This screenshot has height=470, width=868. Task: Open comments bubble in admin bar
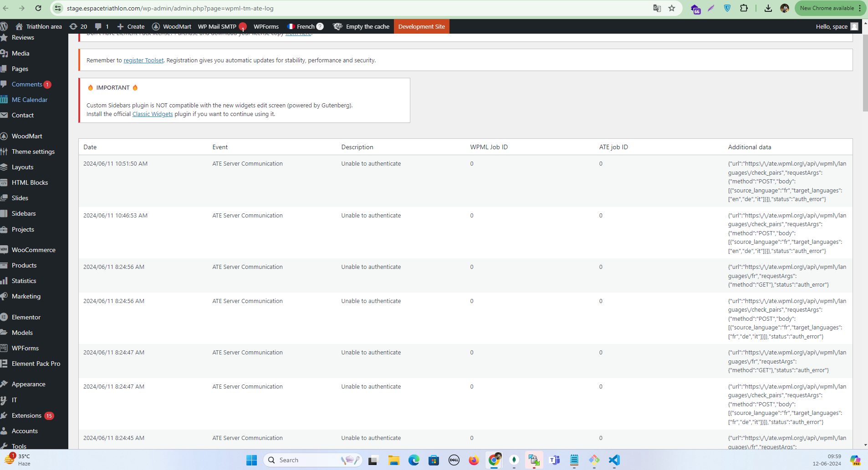(x=102, y=26)
